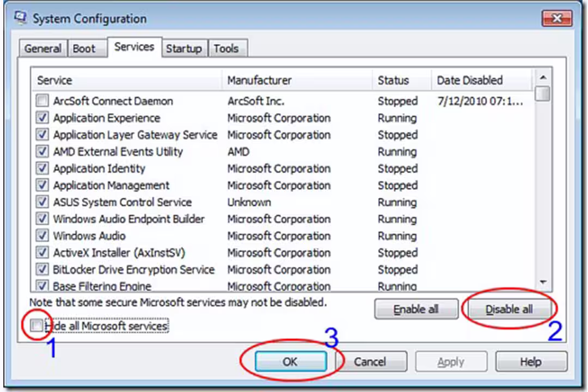Sort list by Manufacturer column header
Screen dimensions: 588x392
tap(259, 81)
